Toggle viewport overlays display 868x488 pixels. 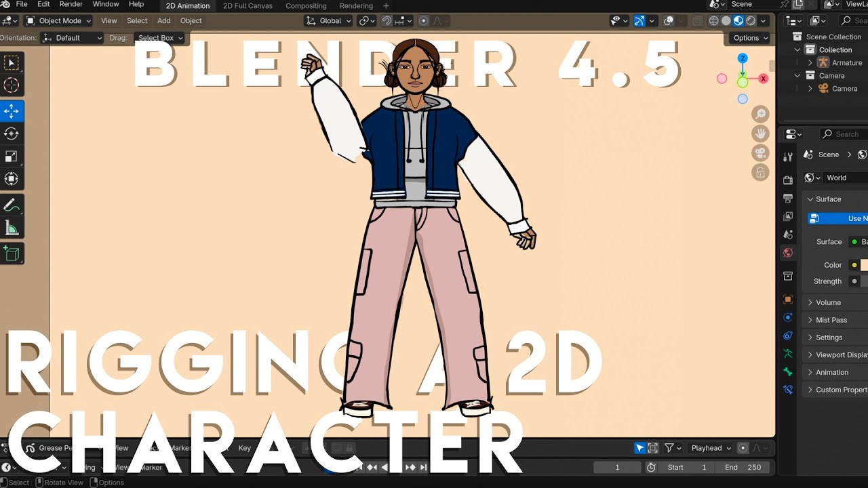click(x=669, y=21)
